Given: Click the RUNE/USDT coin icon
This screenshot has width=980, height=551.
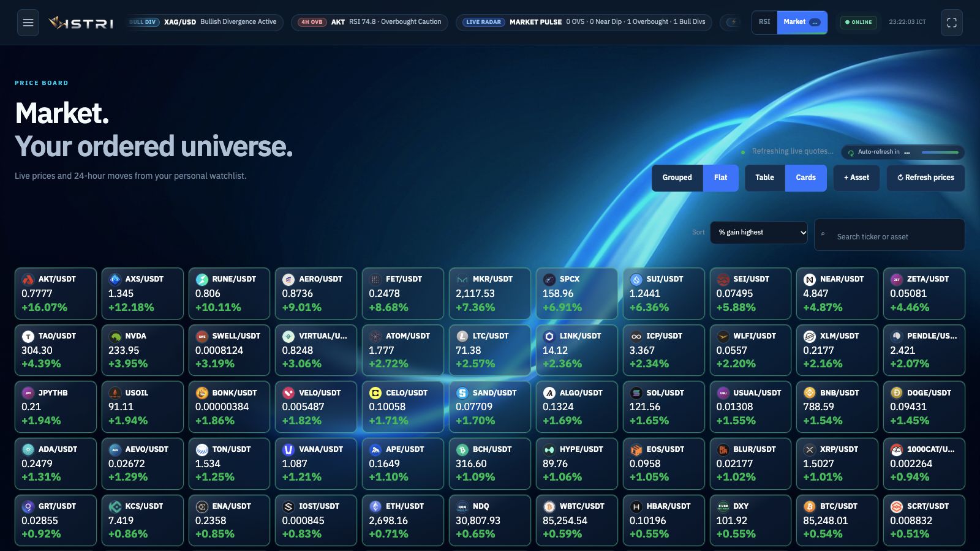Looking at the screenshot, I should (202, 279).
